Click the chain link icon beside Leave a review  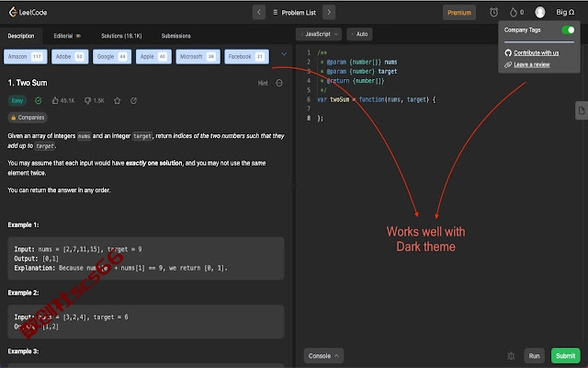click(508, 64)
